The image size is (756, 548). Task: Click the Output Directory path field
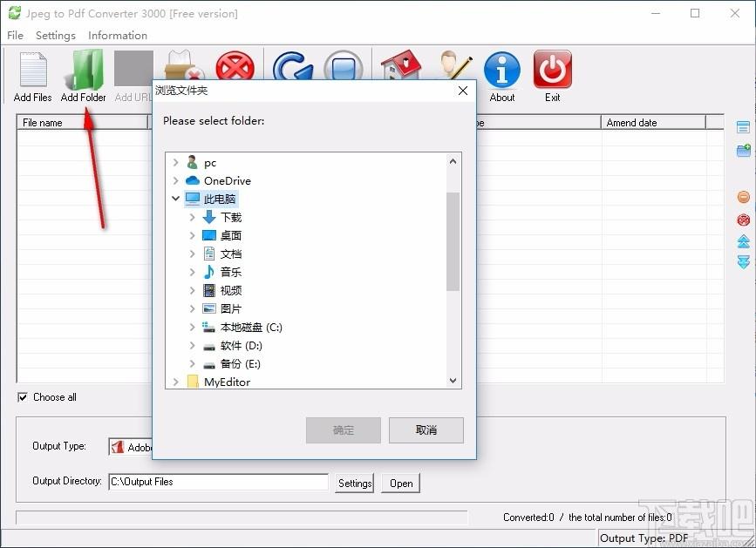tap(217, 482)
